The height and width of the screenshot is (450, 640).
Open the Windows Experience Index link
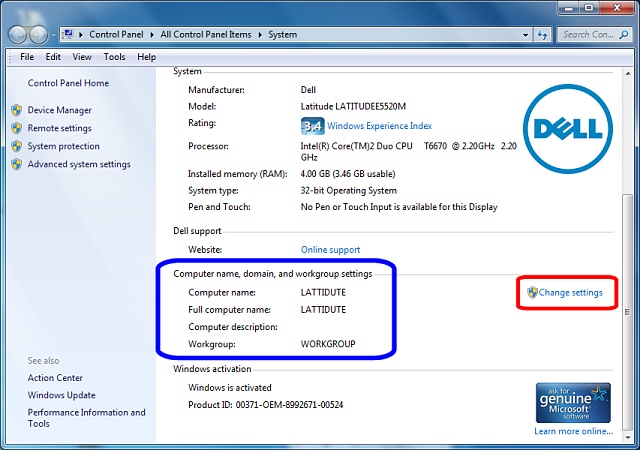(x=379, y=126)
